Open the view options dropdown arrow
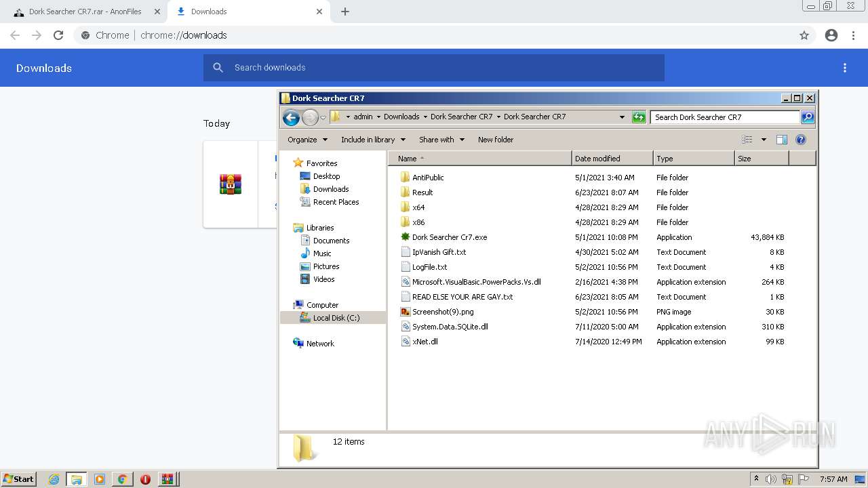The image size is (868, 488). (764, 140)
